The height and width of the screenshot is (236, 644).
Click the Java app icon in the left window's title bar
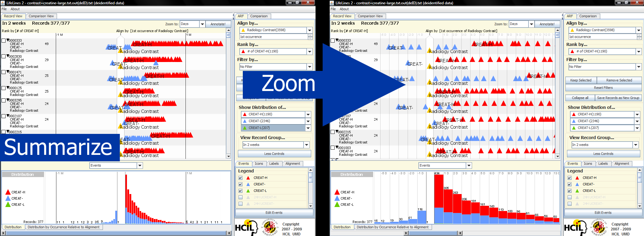point(3,3)
